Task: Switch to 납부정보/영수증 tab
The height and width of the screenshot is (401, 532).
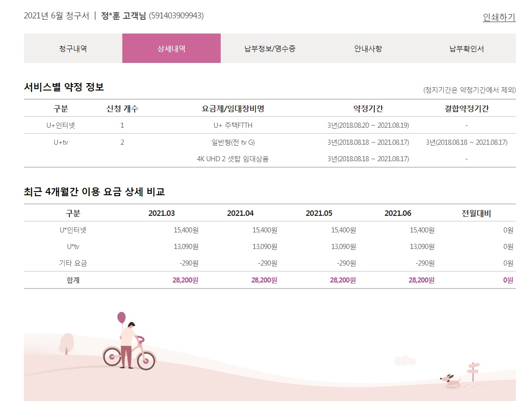Action: [x=269, y=48]
